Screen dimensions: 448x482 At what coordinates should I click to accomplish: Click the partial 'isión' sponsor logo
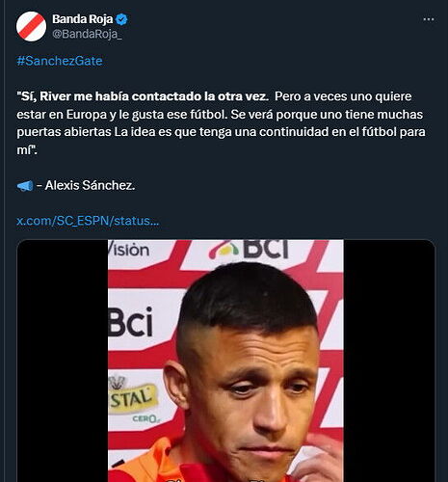129,249
